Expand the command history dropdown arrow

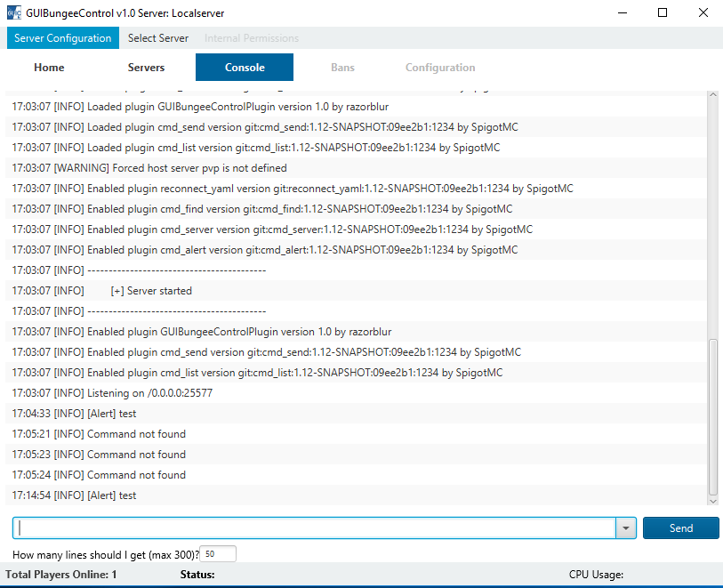click(626, 528)
